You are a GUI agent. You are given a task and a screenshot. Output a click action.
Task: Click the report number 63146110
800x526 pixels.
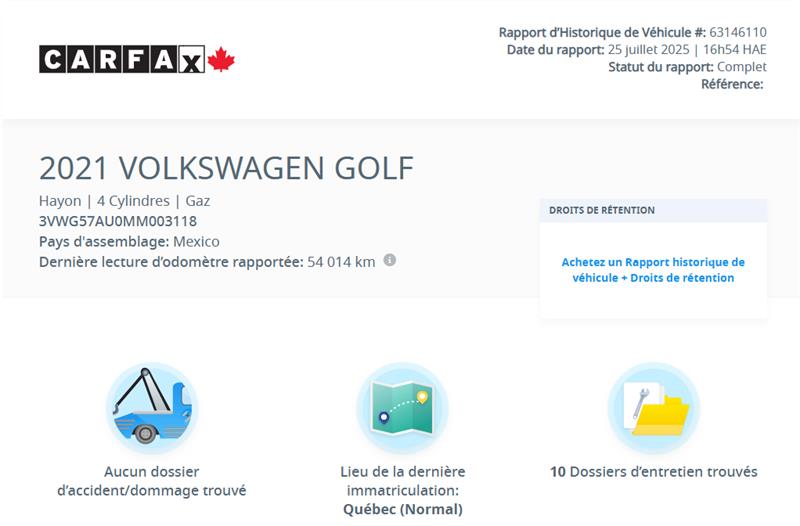pos(738,32)
